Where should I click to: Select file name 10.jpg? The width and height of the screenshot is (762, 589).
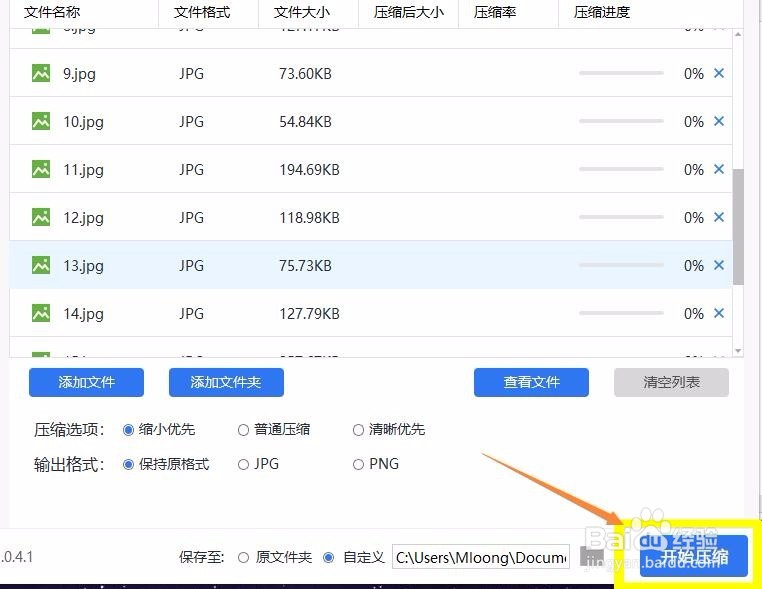pos(83,122)
